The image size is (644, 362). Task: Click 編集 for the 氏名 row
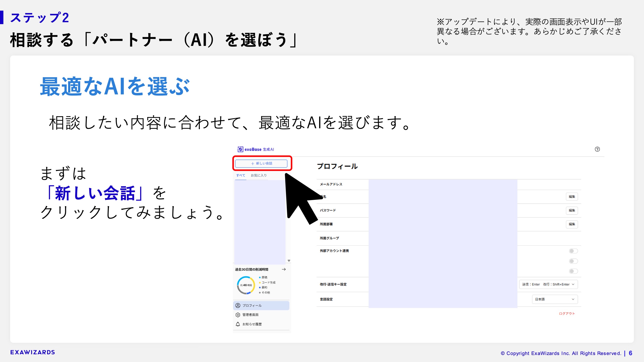tap(572, 197)
